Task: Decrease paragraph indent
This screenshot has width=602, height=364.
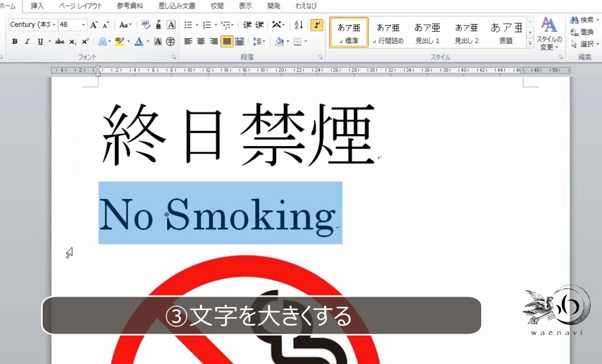Action: (247, 25)
